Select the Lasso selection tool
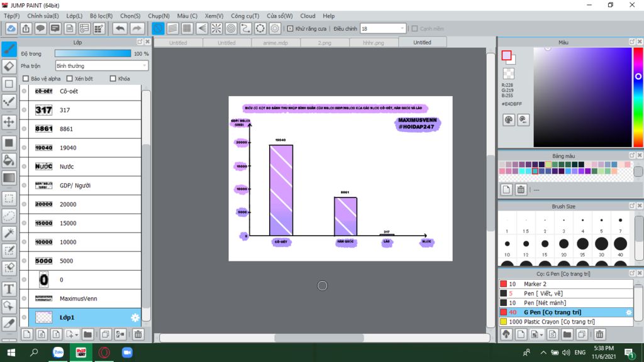The height and width of the screenshot is (362, 644). point(9,216)
